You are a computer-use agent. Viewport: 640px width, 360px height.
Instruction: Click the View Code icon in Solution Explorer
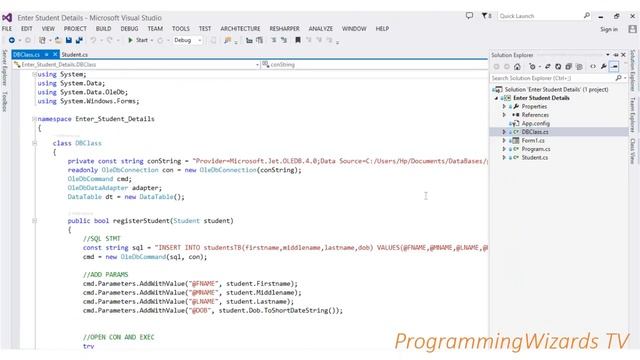pos(593,67)
